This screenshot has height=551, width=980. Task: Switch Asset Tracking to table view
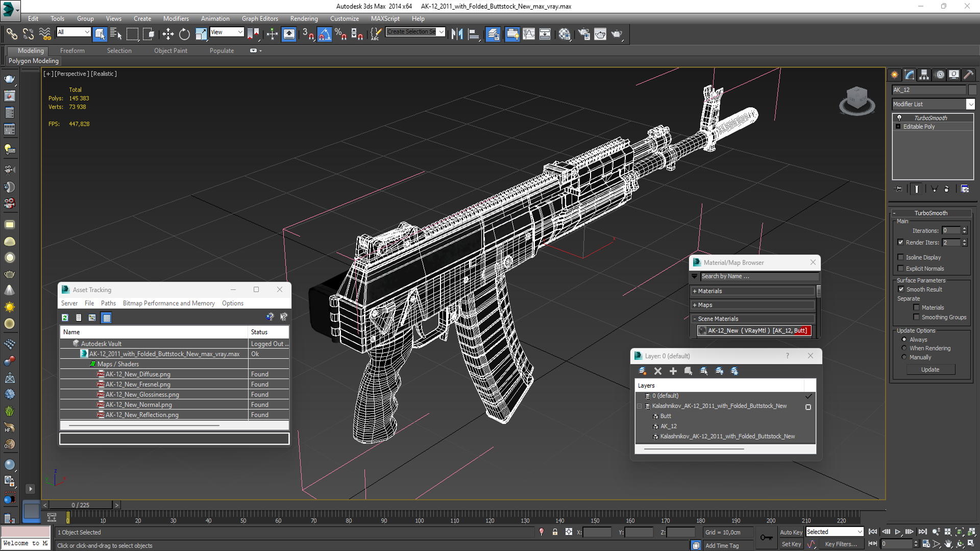coord(107,317)
